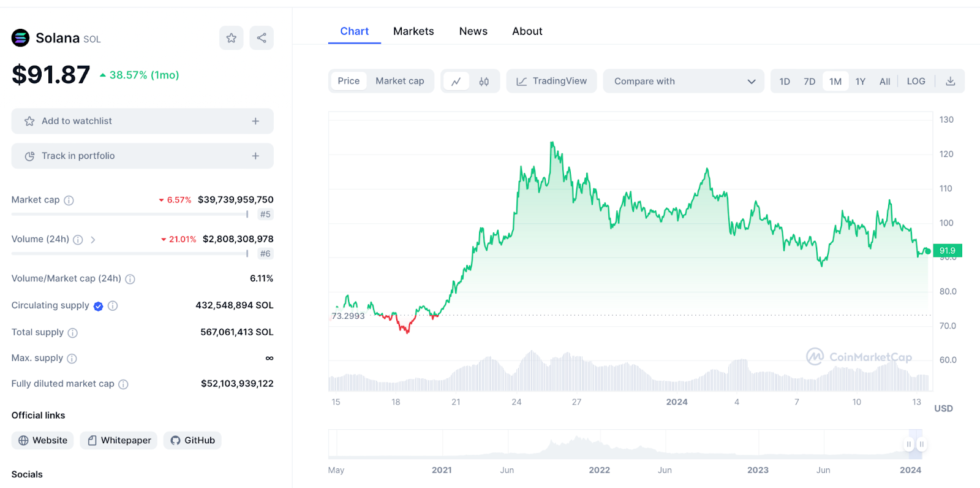Toggle chart to Price view

349,81
